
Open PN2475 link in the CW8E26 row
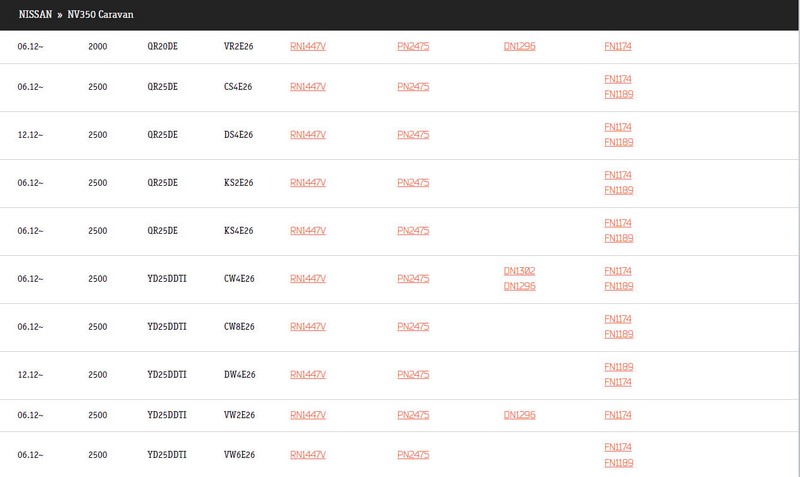tap(413, 327)
